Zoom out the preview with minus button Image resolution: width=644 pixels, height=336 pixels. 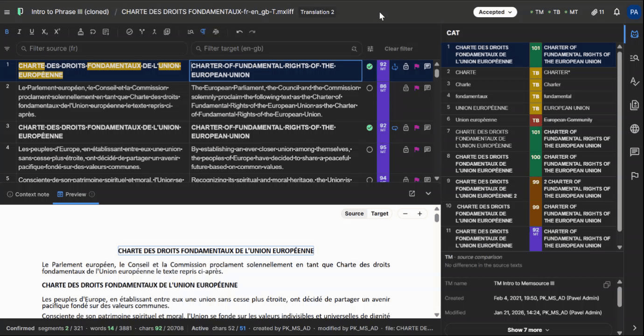[405, 214]
